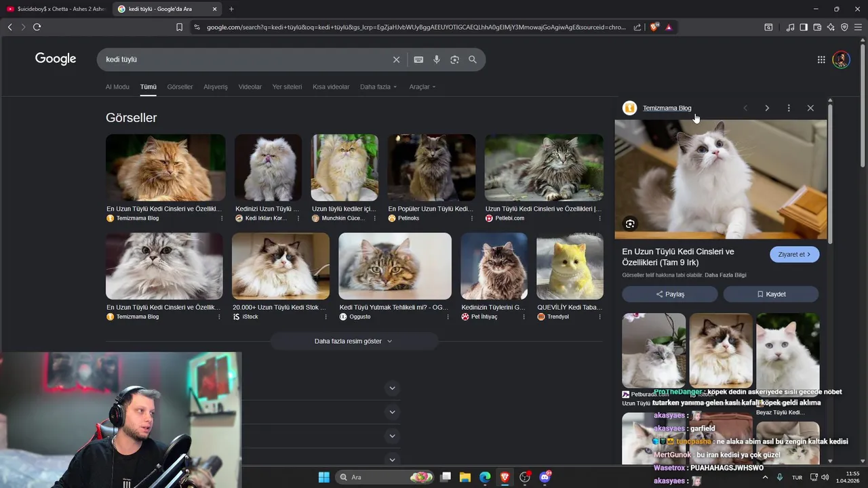Open File Explorer from the taskbar
The height and width of the screenshot is (488, 868).
tap(465, 477)
